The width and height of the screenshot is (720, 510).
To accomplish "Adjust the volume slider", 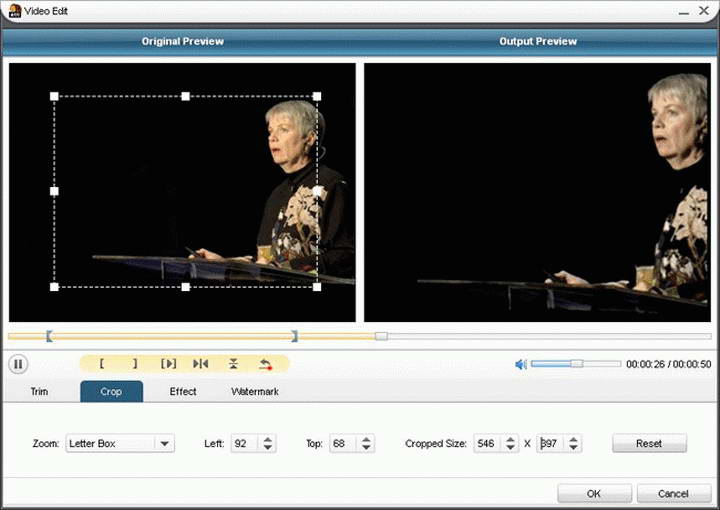I will [576, 364].
